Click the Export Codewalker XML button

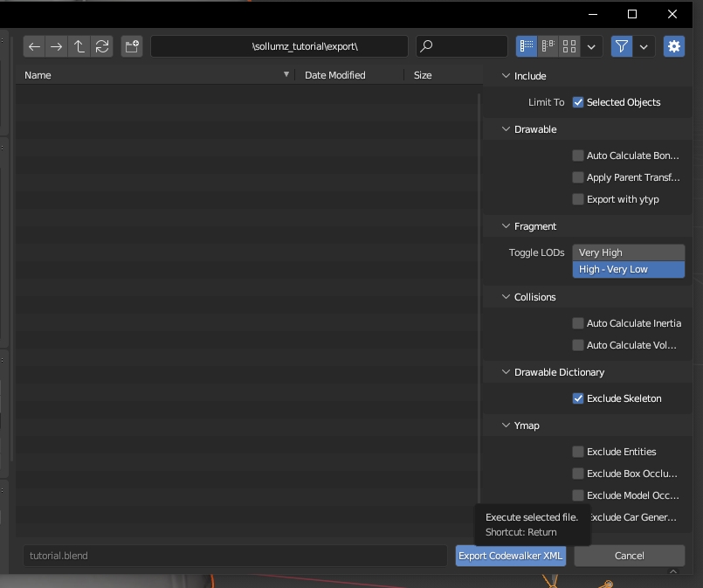point(511,556)
